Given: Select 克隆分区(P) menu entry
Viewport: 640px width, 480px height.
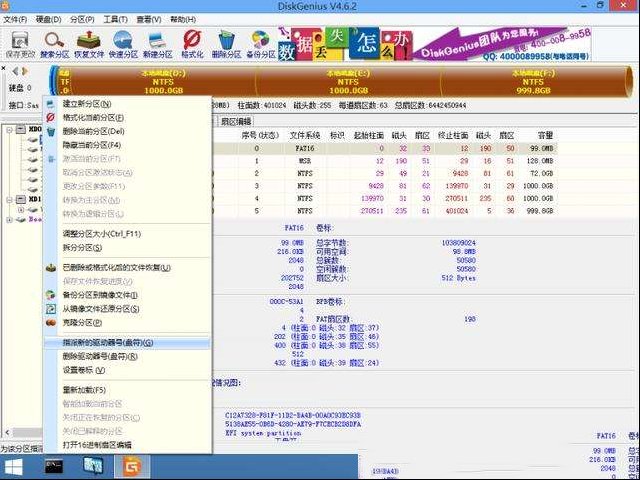Looking at the screenshot, I should coord(127,322).
